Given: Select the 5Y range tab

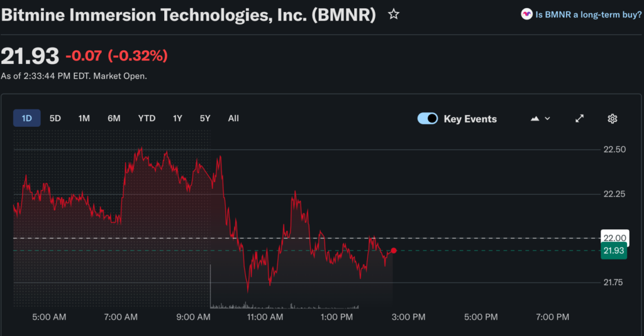Looking at the screenshot, I should [205, 118].
